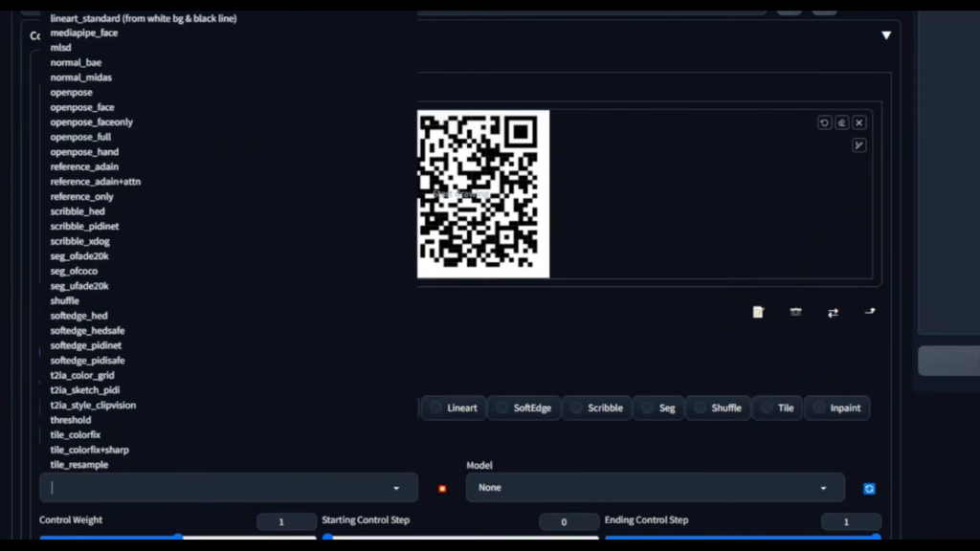Select t2ia_color_grid option

pos(82,375)
